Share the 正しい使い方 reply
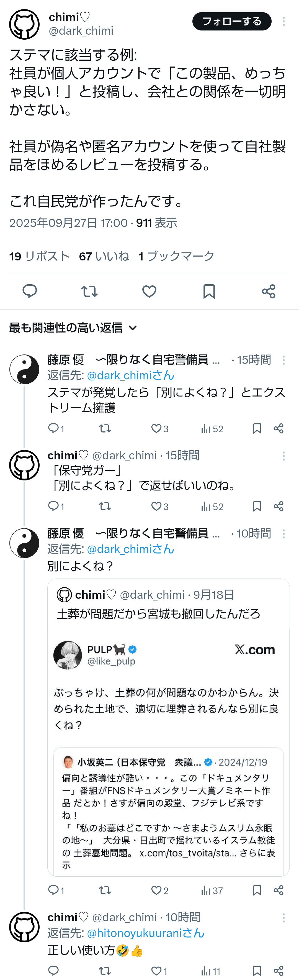Image resolution: width=299 pixels, height=980 pixels. tap(279, 971)
